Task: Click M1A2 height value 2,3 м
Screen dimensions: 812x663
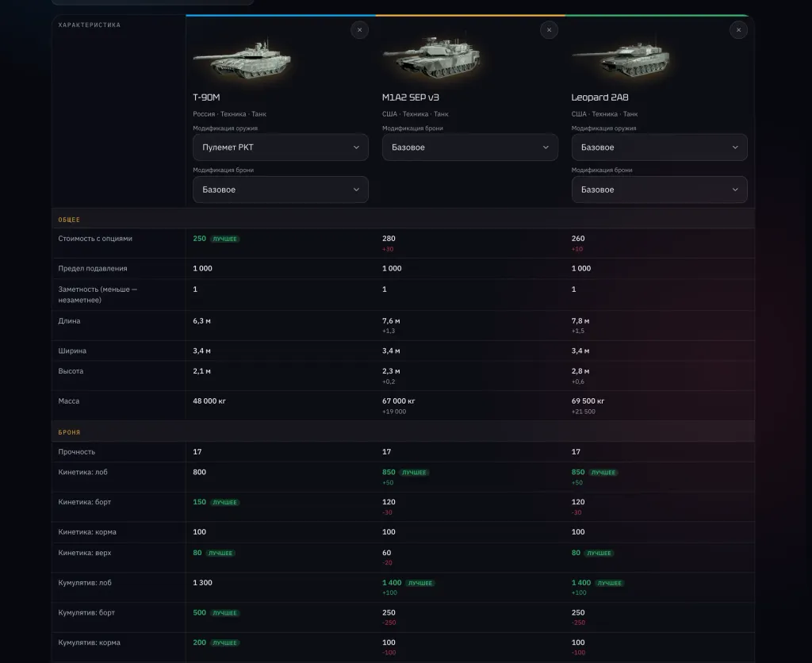Action: point(391,371)
